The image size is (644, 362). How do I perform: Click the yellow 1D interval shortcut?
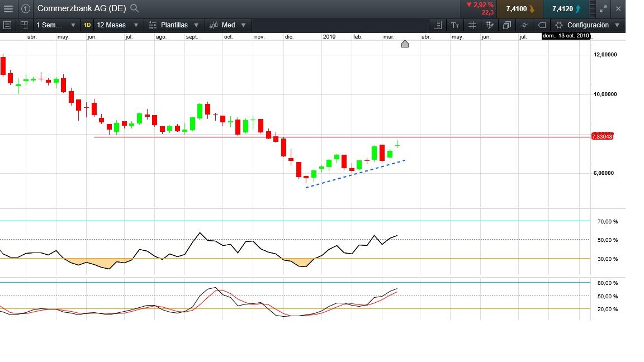tap(87, 25)
